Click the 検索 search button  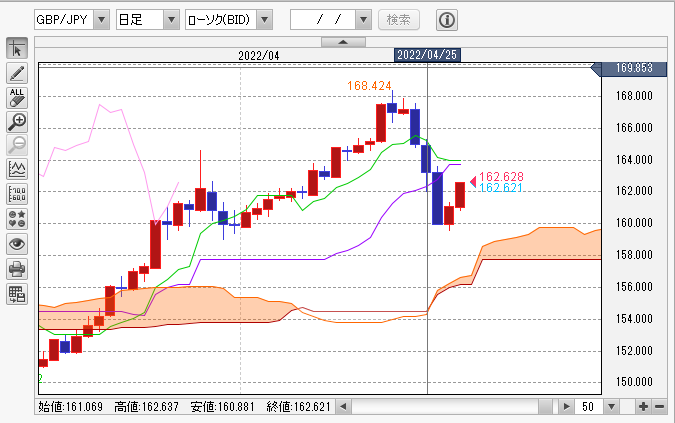[x=399, y=20]
